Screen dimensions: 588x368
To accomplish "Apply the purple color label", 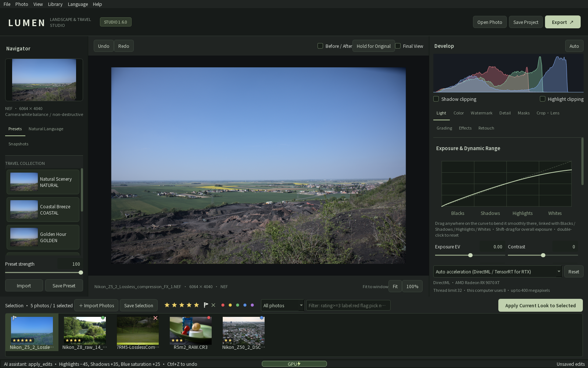I will point(252,305).
